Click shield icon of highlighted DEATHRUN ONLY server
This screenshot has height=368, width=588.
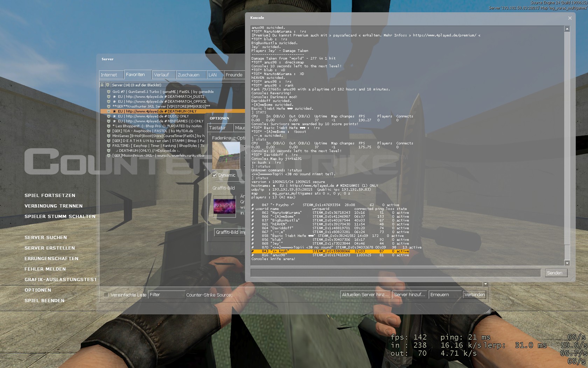pos(108,111)
